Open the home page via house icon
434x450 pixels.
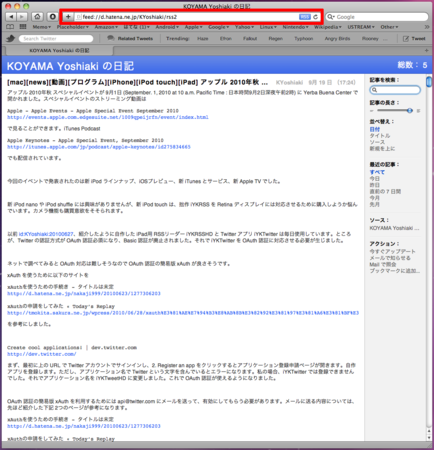pos(37,17)
